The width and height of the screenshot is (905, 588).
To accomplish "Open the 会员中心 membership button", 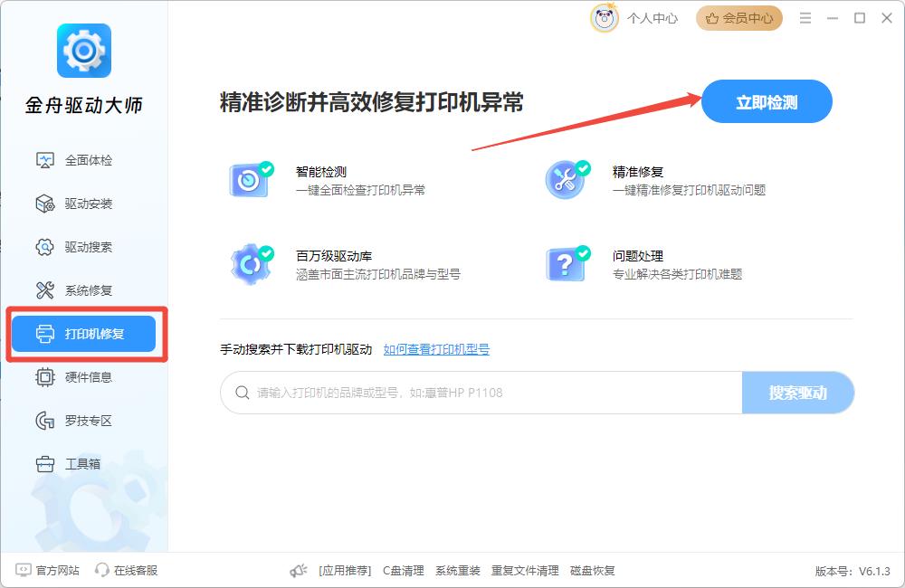I will pos(738,18).
